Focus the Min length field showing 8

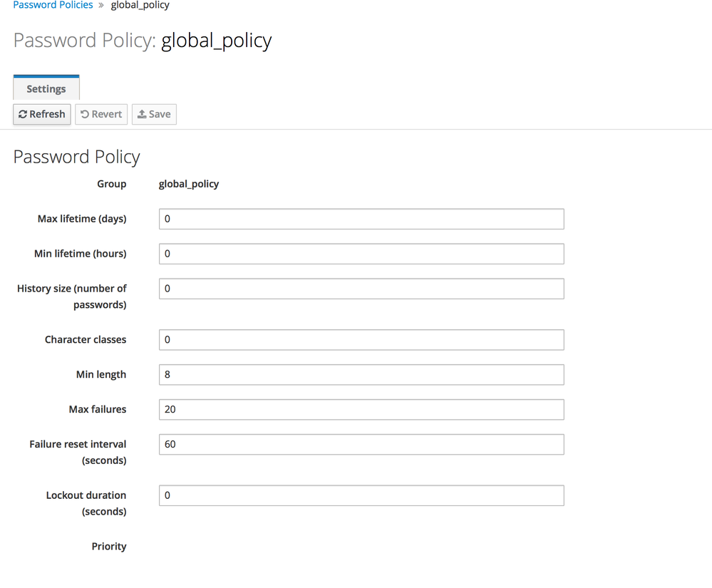[361, 375]
